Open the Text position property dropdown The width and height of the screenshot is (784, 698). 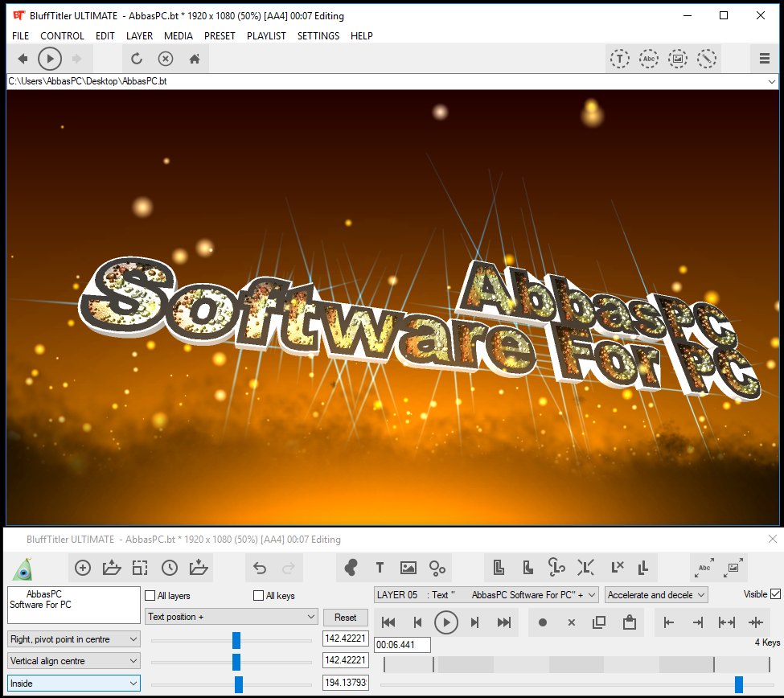[x=232, y=617]
